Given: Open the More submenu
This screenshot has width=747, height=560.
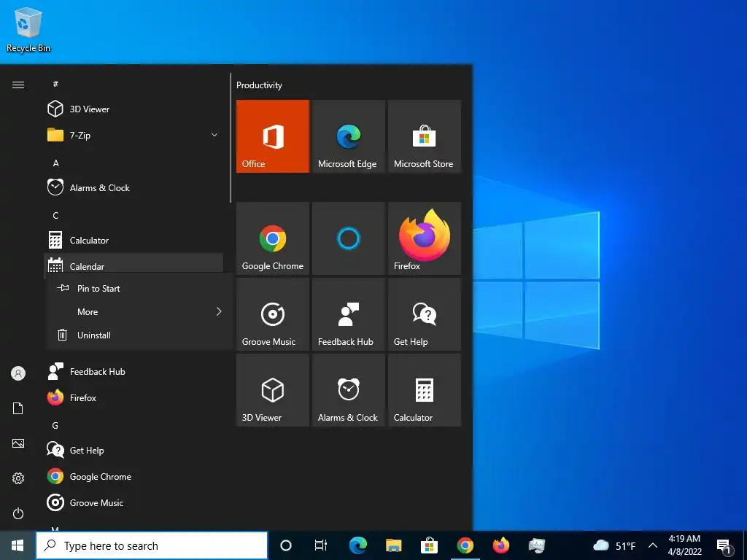Looking at the screenshot, I should [x=141, y=311].
